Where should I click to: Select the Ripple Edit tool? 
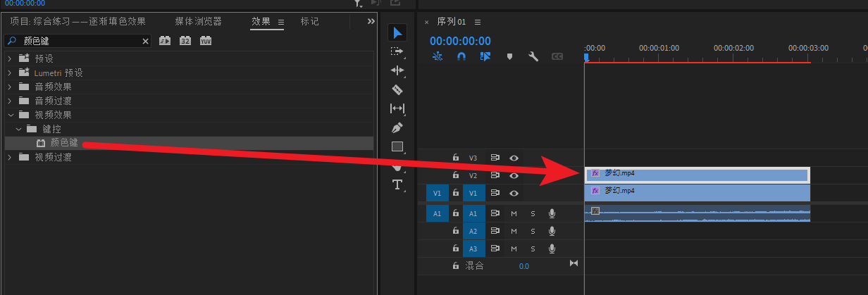(397, 70)
